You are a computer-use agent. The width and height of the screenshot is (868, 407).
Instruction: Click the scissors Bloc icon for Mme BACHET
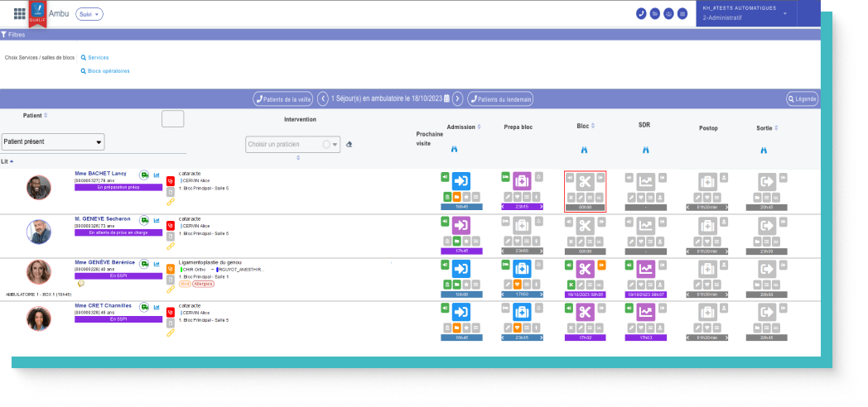pyautogui.click(x=585, y=180)
